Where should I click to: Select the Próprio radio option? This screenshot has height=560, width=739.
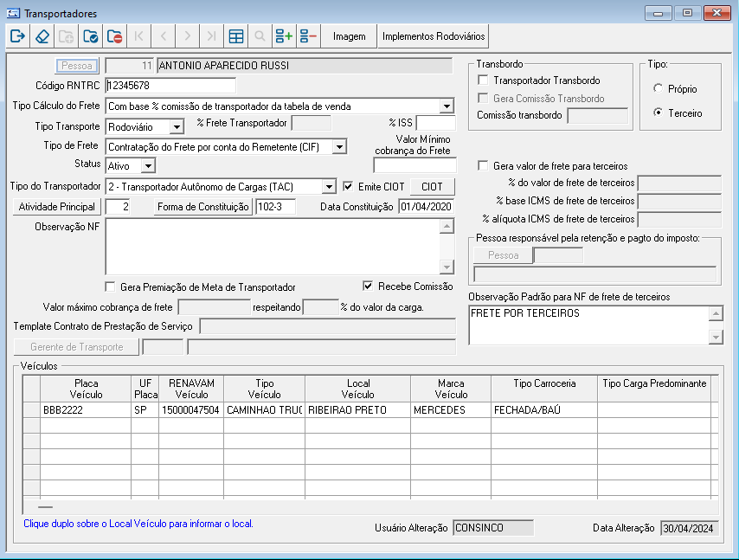658,88
